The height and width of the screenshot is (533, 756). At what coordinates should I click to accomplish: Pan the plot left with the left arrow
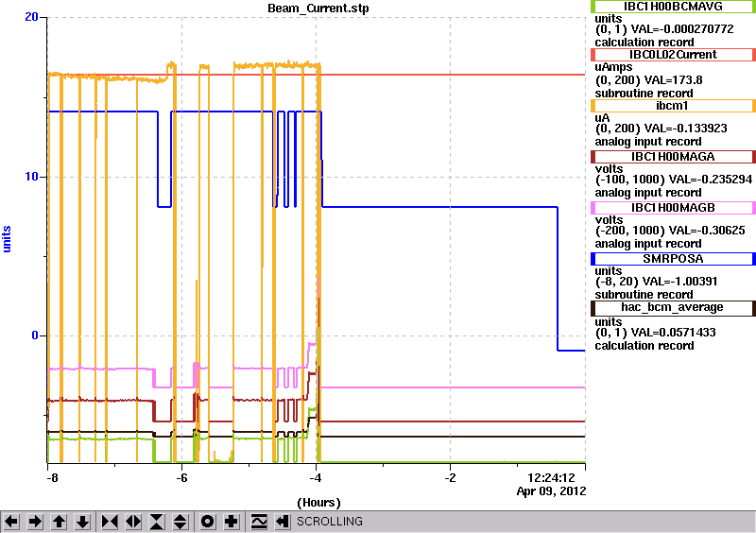pos(11,522)
